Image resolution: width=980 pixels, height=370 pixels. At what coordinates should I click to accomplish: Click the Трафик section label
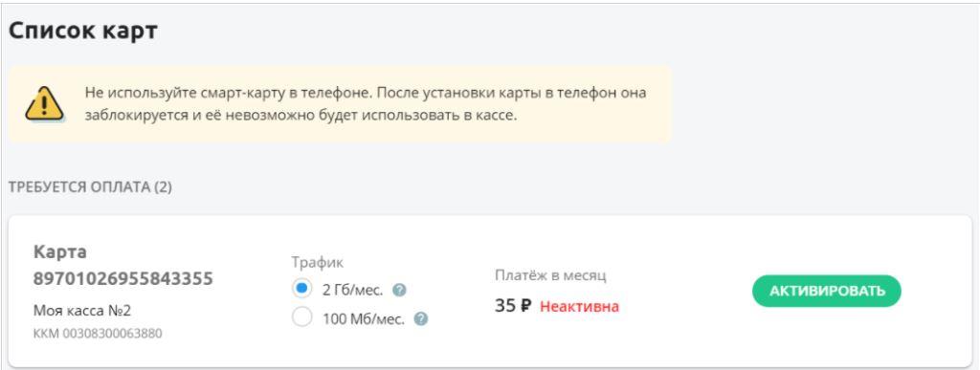pos(318,263)
